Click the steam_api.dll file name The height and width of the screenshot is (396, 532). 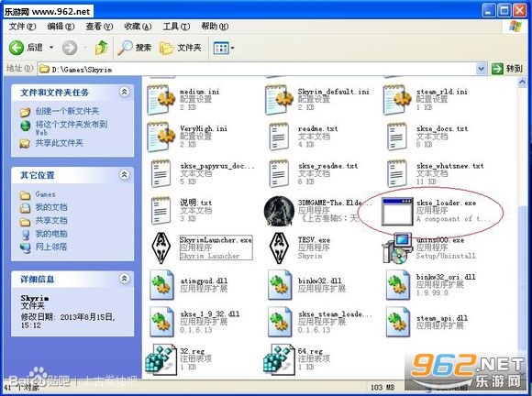442,318
